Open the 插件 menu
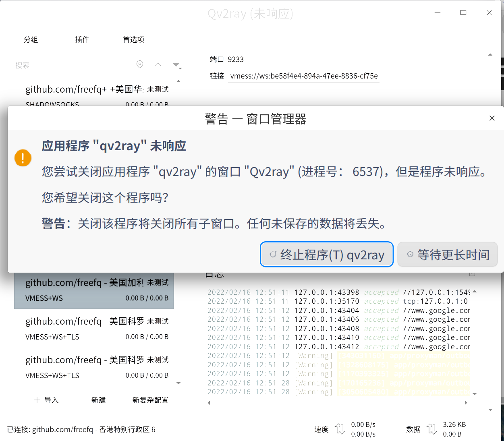This screenshot has width=504, height=441. coord(82,39)
